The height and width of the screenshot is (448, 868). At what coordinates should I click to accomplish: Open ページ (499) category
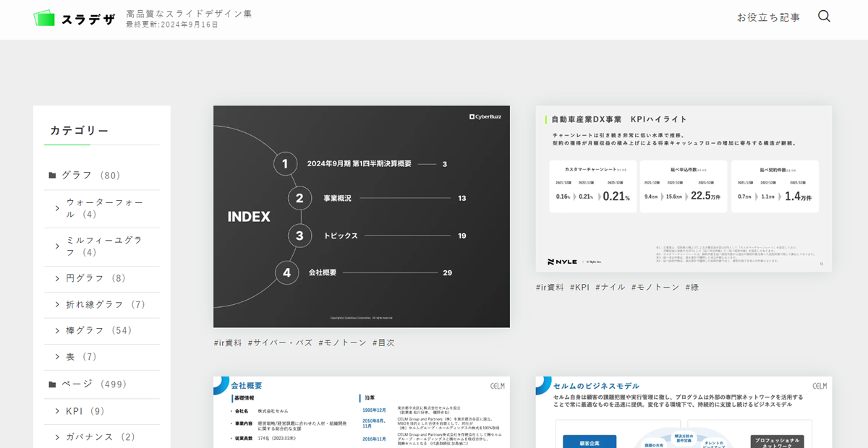94,384
